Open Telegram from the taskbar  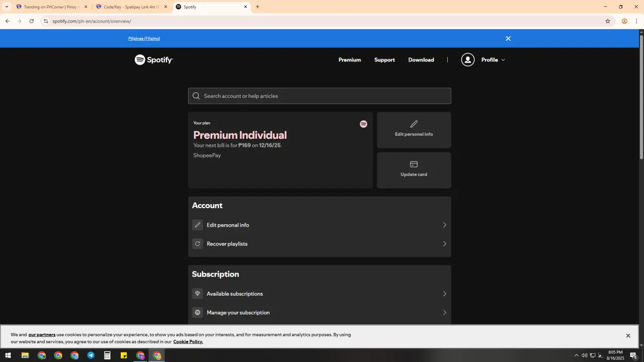coord(91,355)
